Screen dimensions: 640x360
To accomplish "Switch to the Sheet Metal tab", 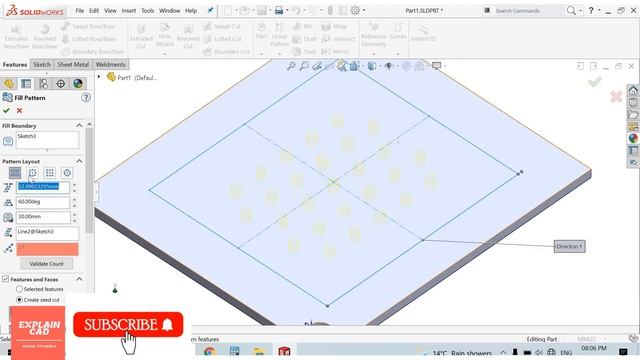I will pos(73,64).
